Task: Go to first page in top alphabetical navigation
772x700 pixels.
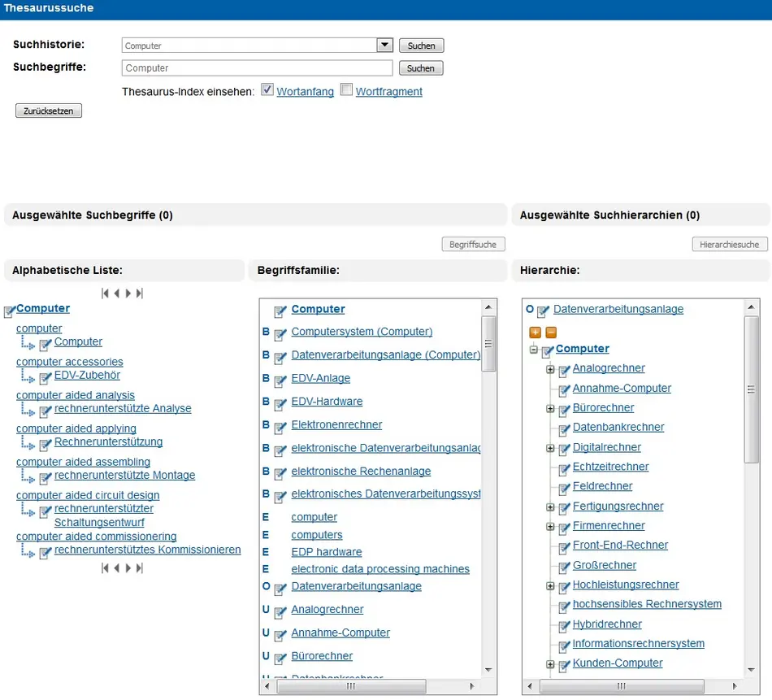Action: pyautogui.click(x=105, y=293)
